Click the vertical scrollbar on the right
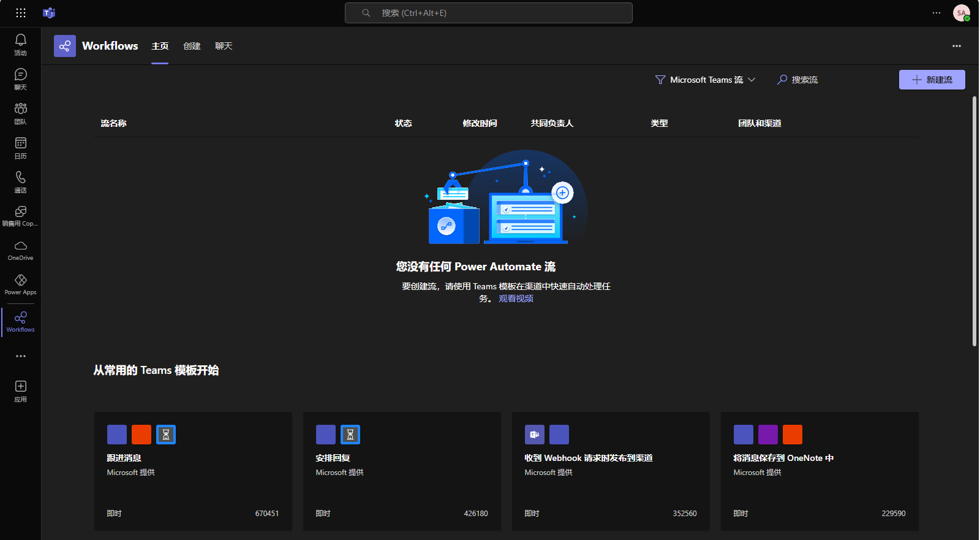This screenshot has height=540, width=980. (x=974, y=221)
